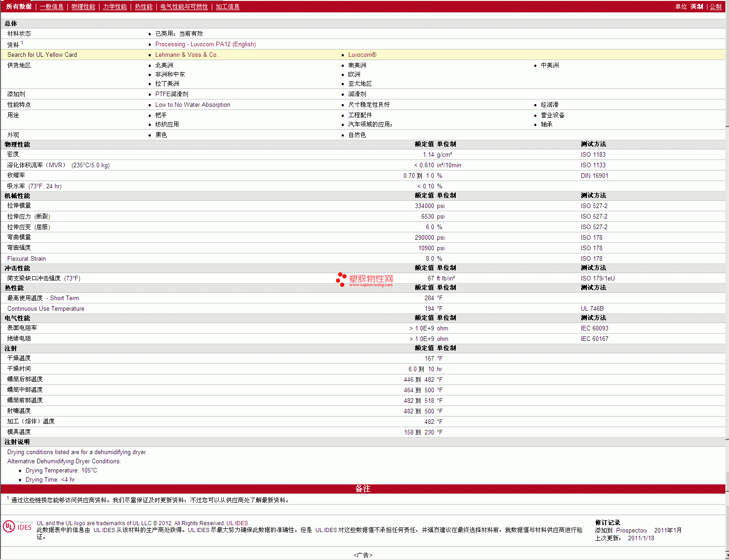Select the 英制 unit option
This screenshot has width=729, height=560.
(696, 6)
